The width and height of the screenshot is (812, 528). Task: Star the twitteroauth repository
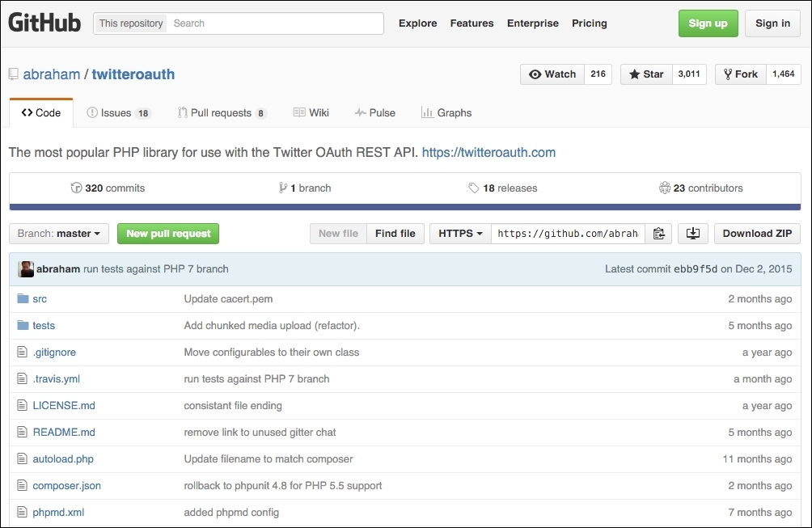[x=645, y=74]
